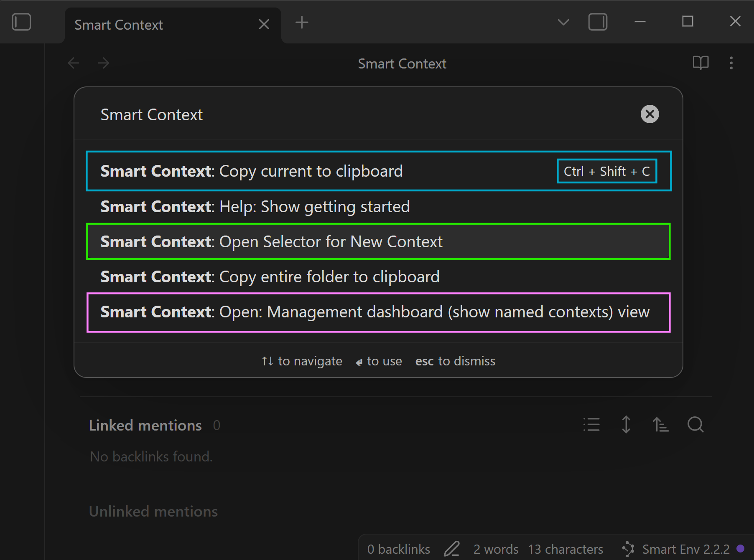
Task: Open the More options three-dot menu
Action: pos(731,63)
